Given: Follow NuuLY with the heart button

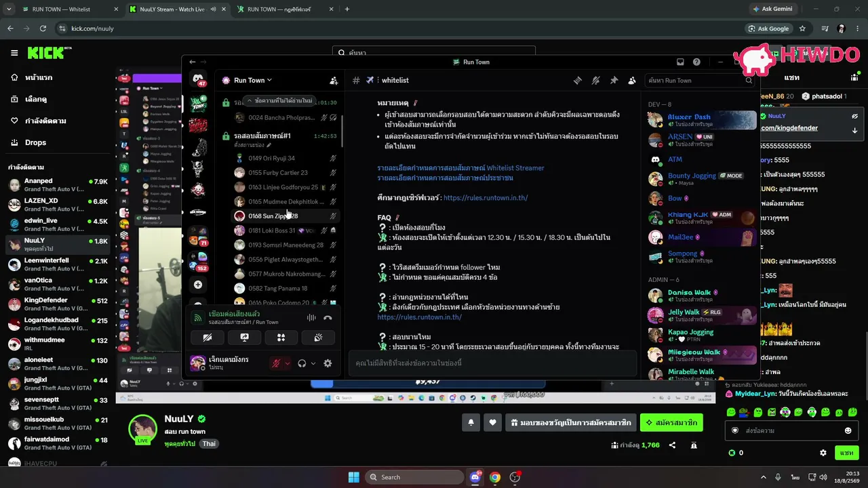Looking at the screenshot, I should coord(492,422).
